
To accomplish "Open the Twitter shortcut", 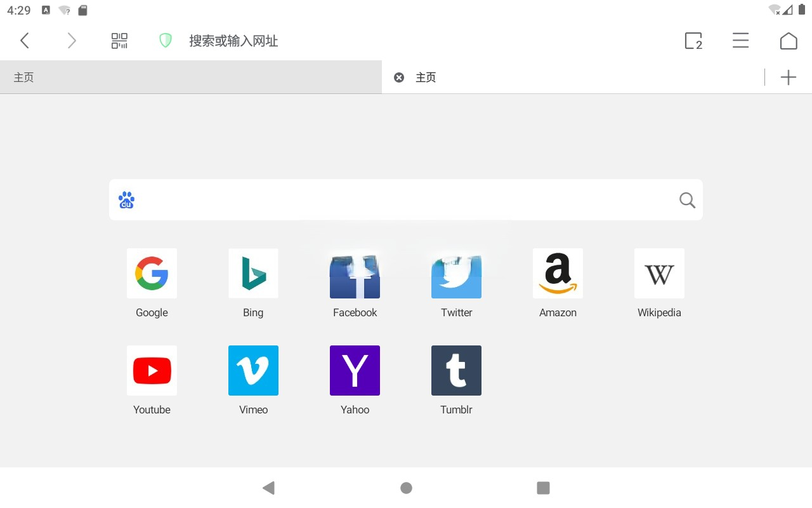I will (456, 283).
